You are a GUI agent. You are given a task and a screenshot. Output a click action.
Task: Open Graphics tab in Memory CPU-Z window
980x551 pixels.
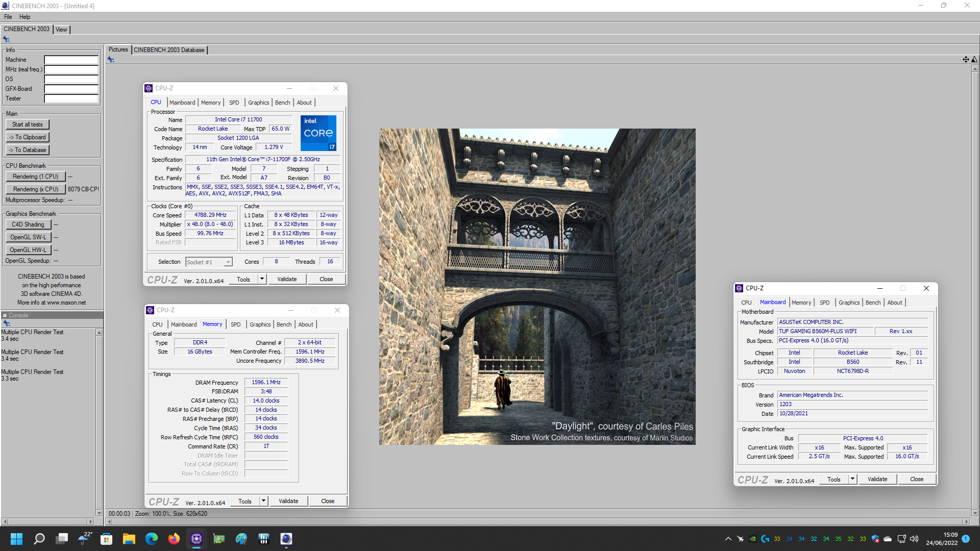(x=260, y=324)
